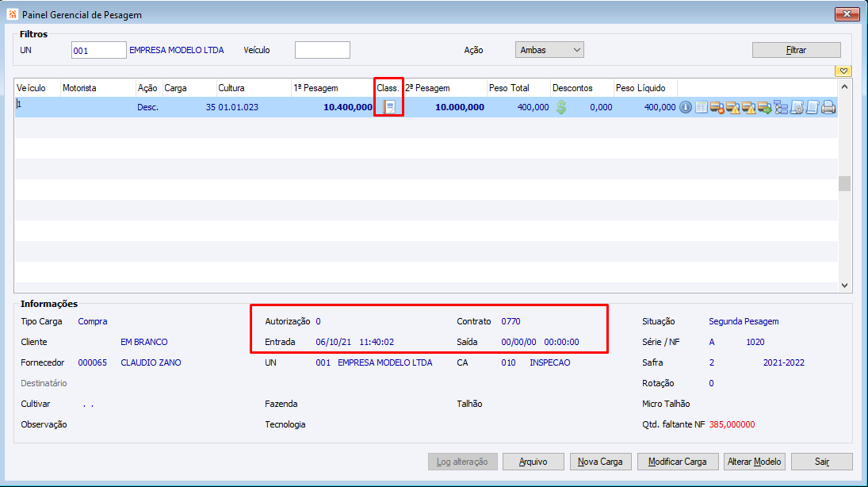
Task: Click the Modificar Carga button
Action: (678, 462)
